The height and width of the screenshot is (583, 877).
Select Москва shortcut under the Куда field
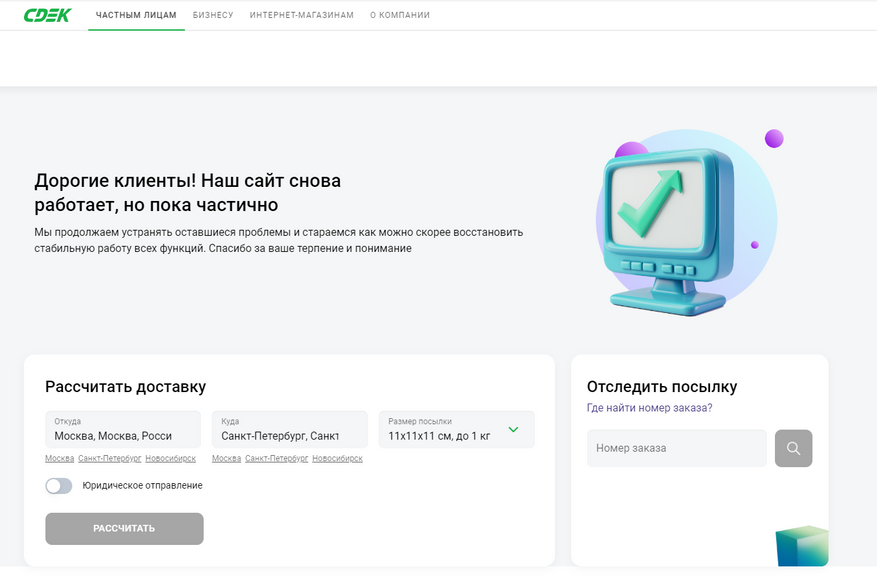pos(226,459)
